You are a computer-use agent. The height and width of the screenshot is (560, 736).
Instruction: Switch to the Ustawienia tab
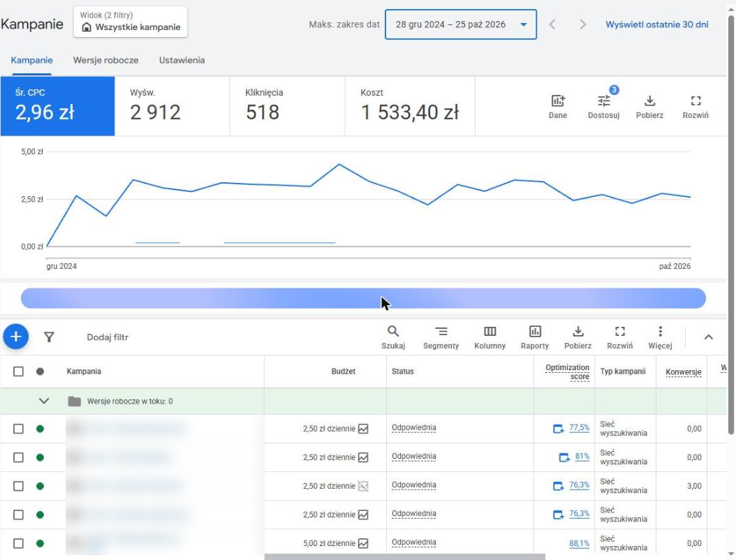(182, 60)
